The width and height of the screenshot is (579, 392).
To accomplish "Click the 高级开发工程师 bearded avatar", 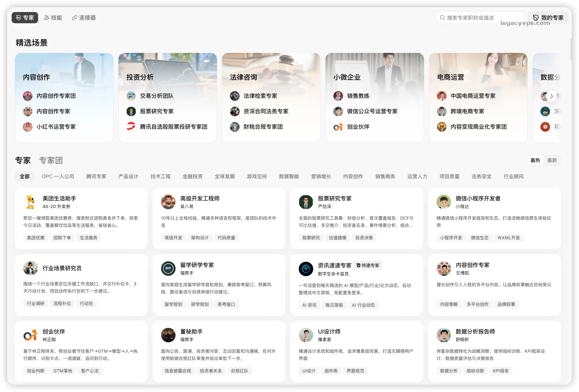I will pyautogui.click(x=168, y=202).
